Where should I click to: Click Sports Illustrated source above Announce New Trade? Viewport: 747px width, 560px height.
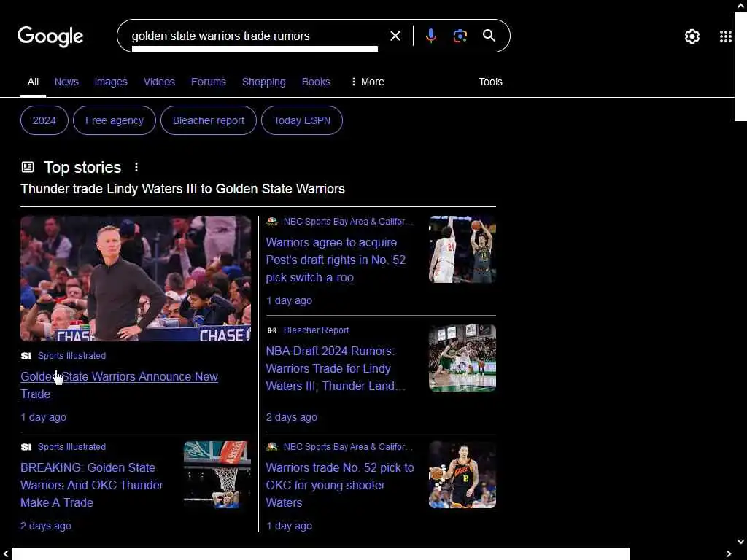[63, 356]
